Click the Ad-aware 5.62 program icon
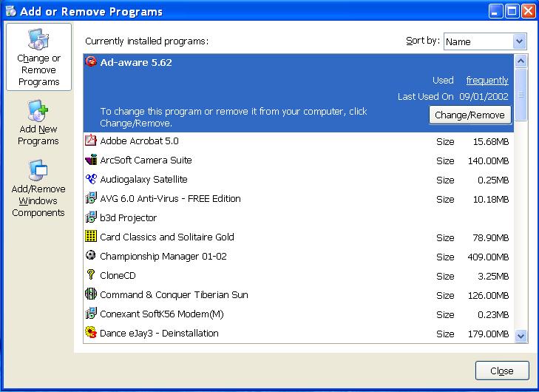 [91, 62]
